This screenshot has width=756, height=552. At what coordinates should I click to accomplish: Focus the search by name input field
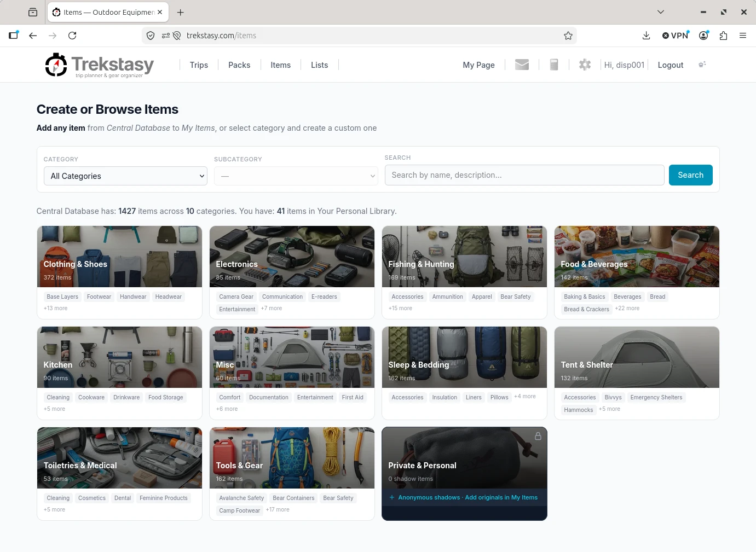point(524,175)
